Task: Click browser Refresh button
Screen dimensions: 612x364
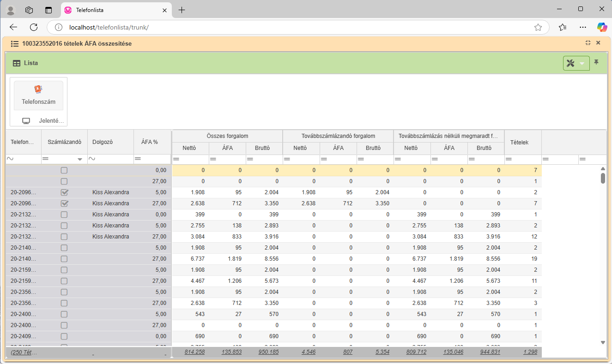Action: tap(34, 27)
